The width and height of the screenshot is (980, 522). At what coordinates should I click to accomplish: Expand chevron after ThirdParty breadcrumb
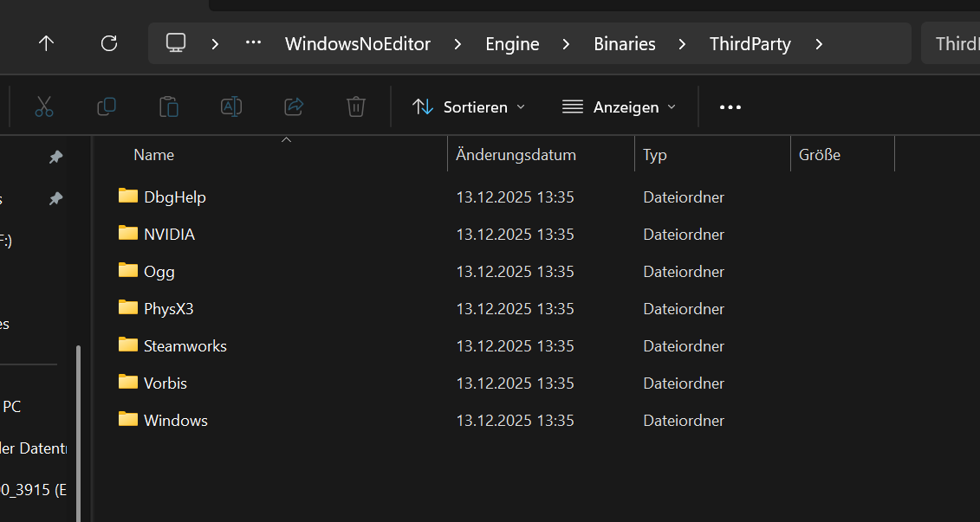click(x=819, y=44)
